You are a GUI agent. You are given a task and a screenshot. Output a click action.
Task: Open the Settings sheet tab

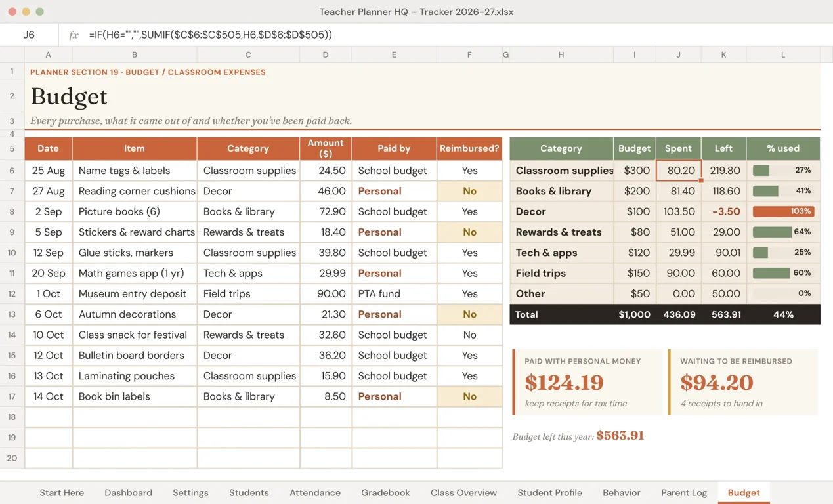[190, 493]
